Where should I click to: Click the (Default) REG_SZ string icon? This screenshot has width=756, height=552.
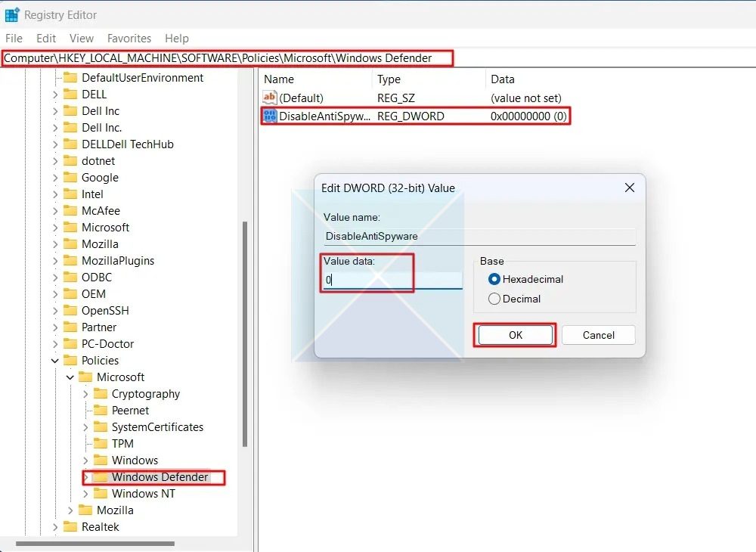[x=270, y=97]
